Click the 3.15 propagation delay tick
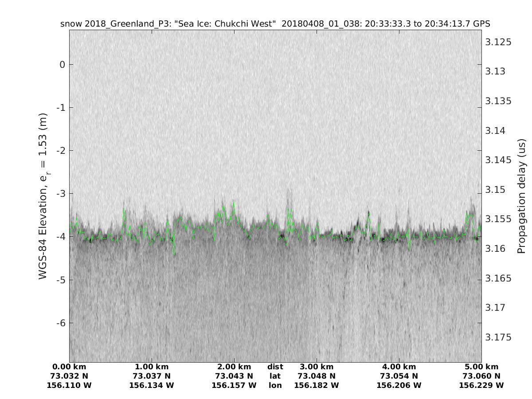532x399 pixels. pyautogui.click(x=496, y=190)
